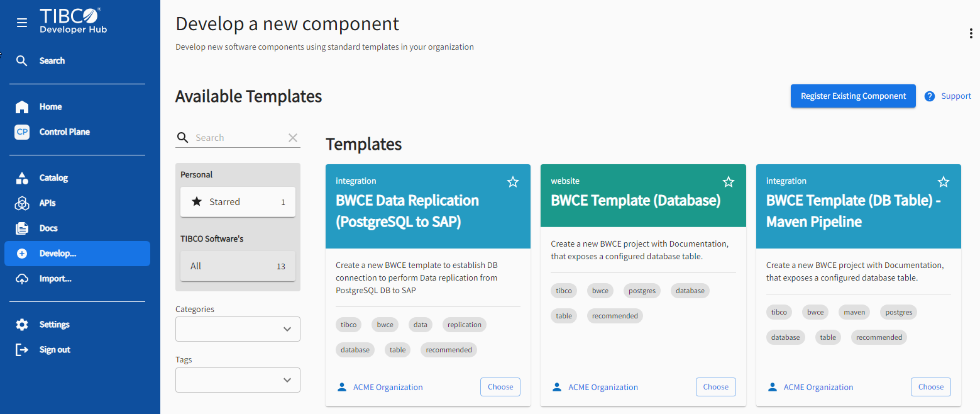Open the three-dot more options menu
Screen dimensions: 980x414
click(x=971, y=34)
